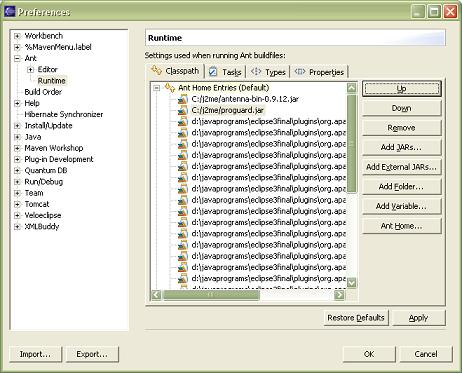Click the Ant Home Entries classpath icon
Viewport: 462px width, 373px height.
(170, 88)
